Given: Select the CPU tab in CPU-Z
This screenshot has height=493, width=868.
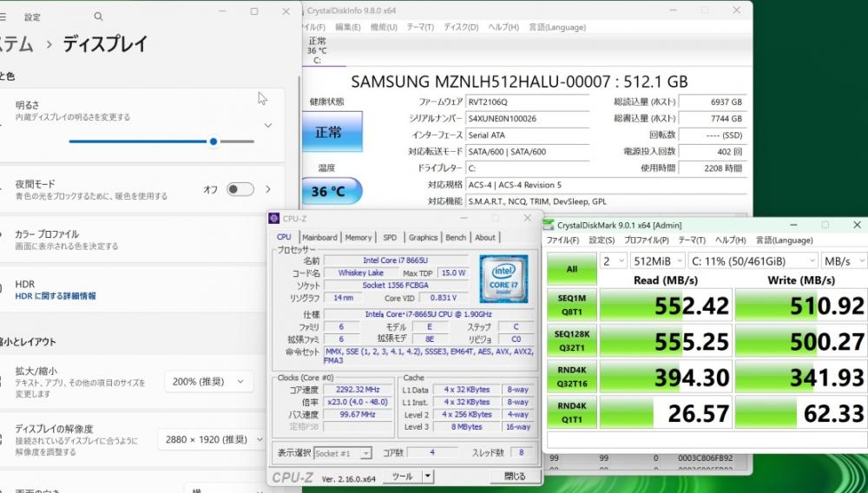Looking at the screenshot, I should [x=284, y=237].
